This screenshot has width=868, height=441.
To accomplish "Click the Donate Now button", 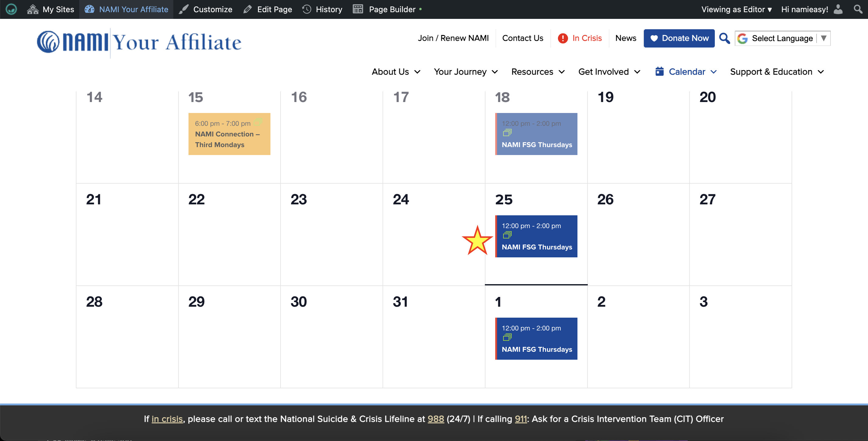I will pos(679,38).
